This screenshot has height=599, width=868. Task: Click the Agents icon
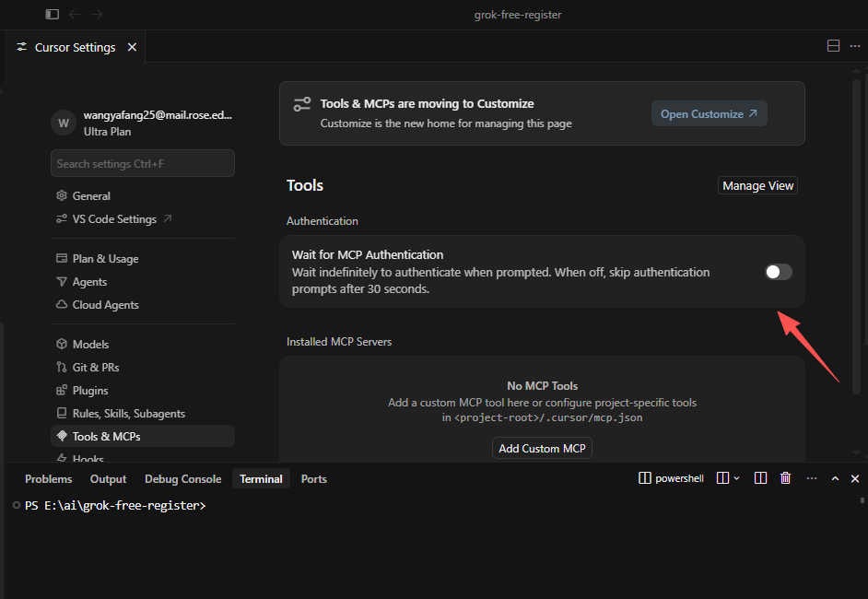[62, 282]
